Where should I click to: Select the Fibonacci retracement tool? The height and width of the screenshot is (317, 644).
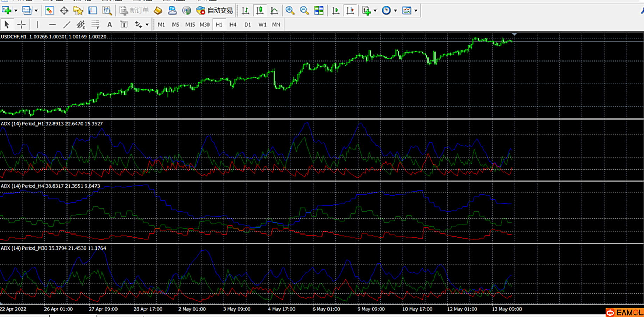coord(95,24)
